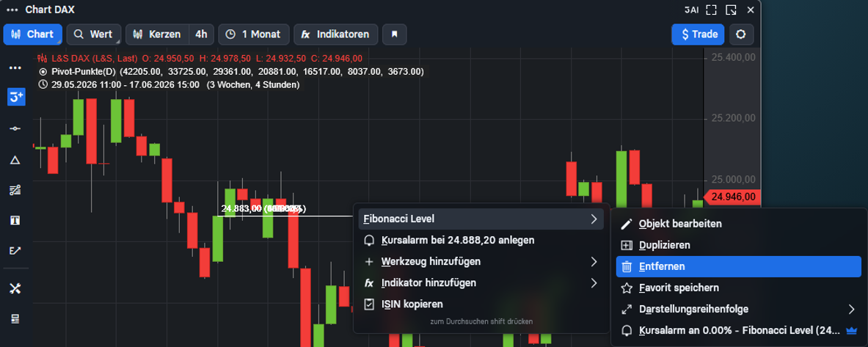
Task: Choose Entfernen to delete the Fibonacci Level
Action: [738, 267]
